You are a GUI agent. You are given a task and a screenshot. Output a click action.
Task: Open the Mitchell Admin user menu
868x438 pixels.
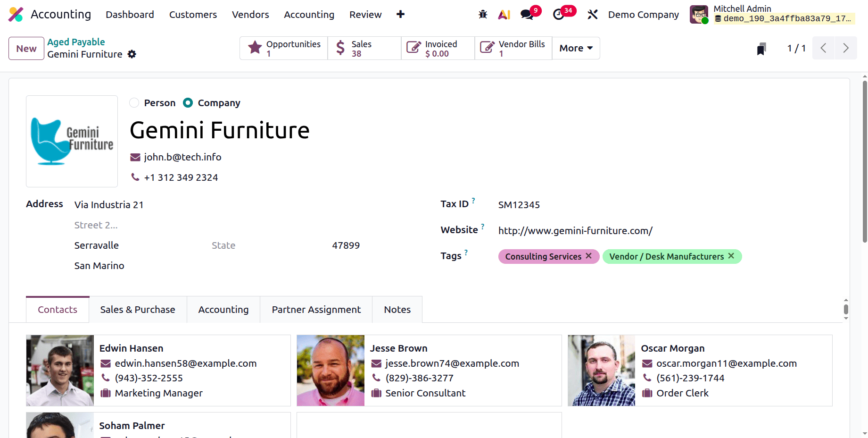click(772, 14)
